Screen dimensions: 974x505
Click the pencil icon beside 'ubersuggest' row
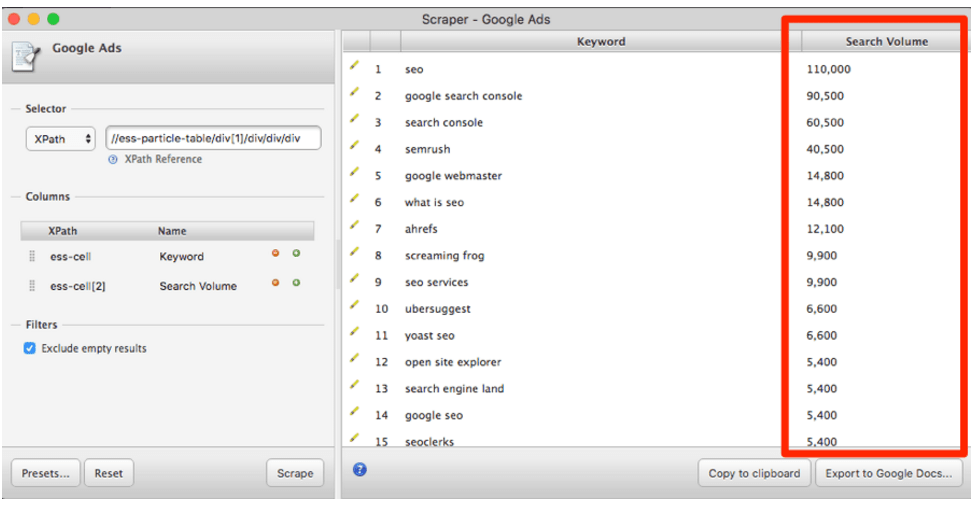coord(353,306)
